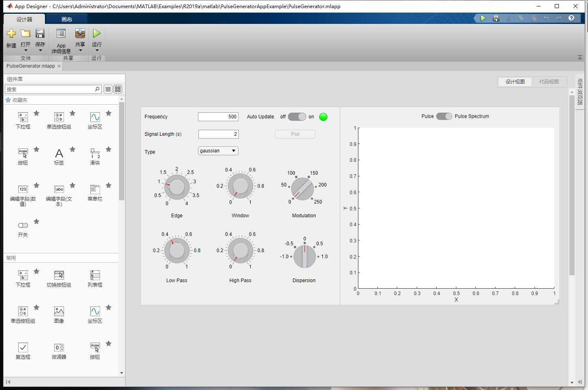
Task: Click the Plot button on the canvas
Action: pyautogui.click(x=295, y=134)
